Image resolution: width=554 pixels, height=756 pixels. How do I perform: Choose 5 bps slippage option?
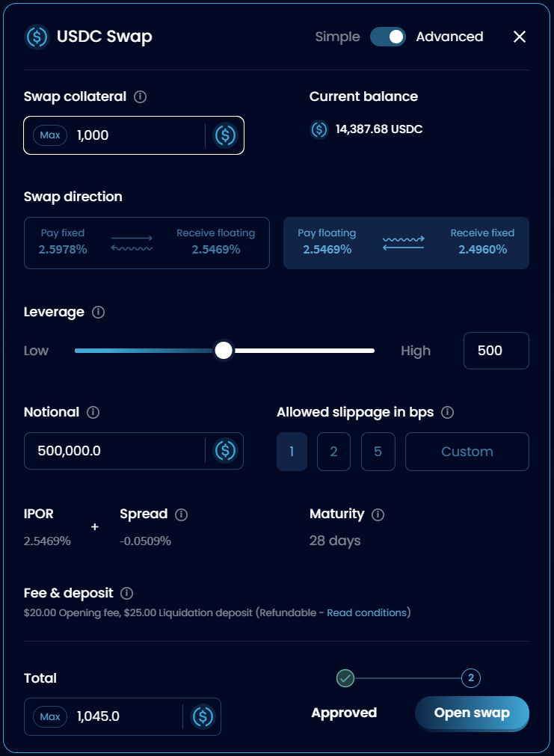(378, 452)
